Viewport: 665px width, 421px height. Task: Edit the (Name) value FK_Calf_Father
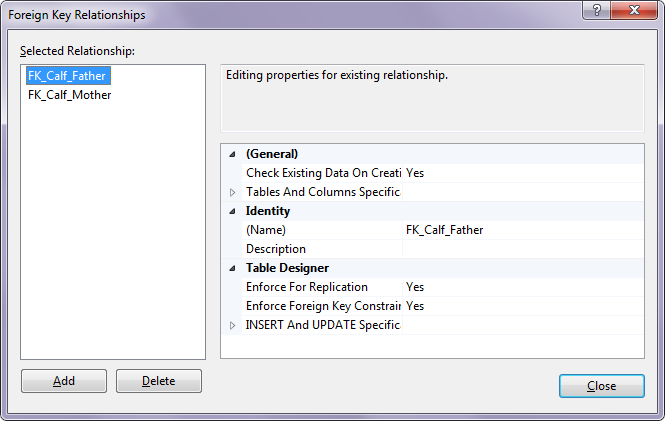click(522, 230)
